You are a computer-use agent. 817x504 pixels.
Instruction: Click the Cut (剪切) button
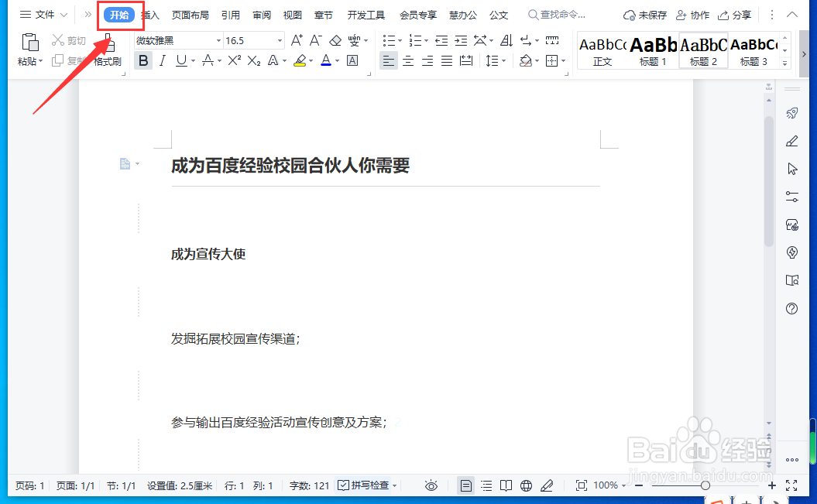pyautogui.click(x=69, y=40)
